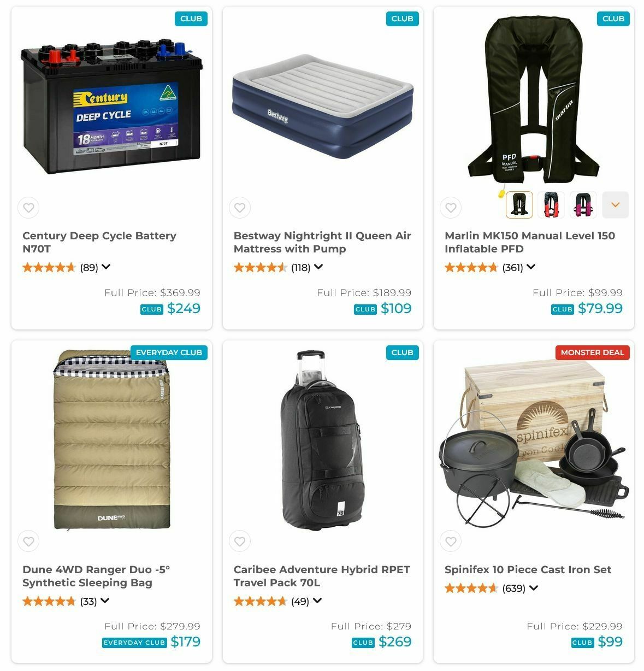
Task: Open Spinifex 10 Piece Cast Iron Set page
Action: 528,569
